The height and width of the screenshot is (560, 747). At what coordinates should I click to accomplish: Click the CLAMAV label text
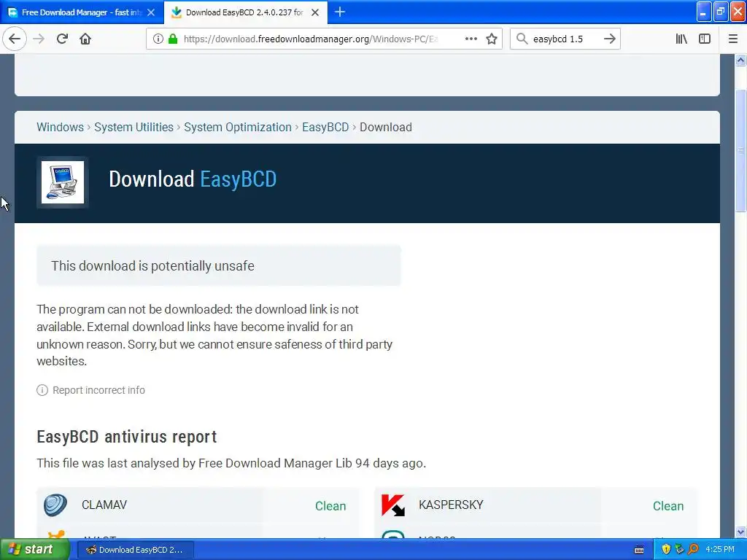(104, 505)
